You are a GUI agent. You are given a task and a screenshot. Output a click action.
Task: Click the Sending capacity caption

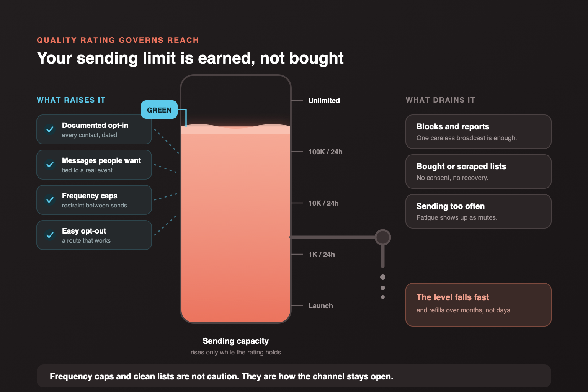236,341
